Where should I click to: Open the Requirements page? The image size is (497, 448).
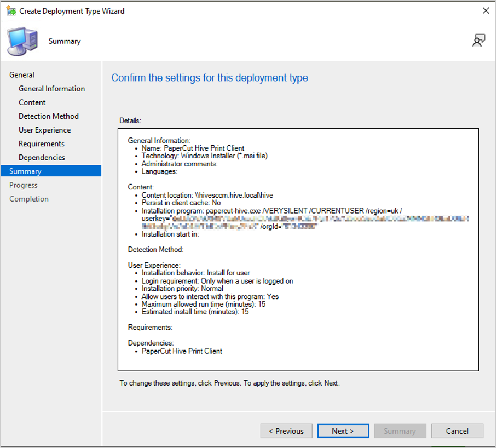pos(42,143)
